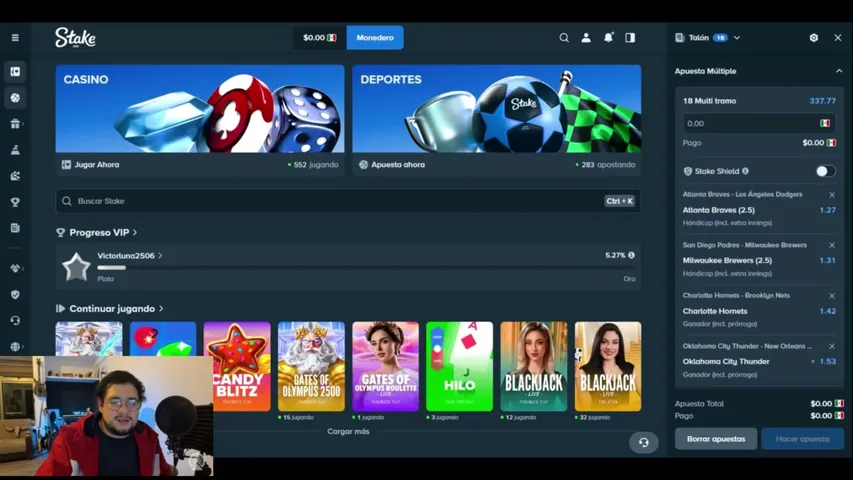This screenshot has width=853, height=480.
Task: Open the blog notes sidebar icon
Action: (15, 228)
